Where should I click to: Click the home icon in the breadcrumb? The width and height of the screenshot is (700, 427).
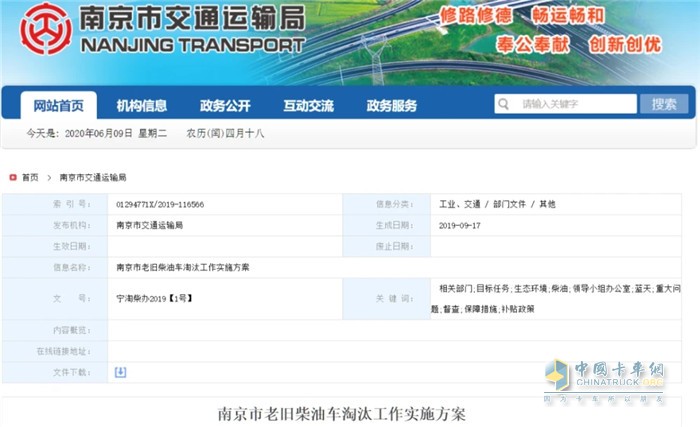coord(12,177)
